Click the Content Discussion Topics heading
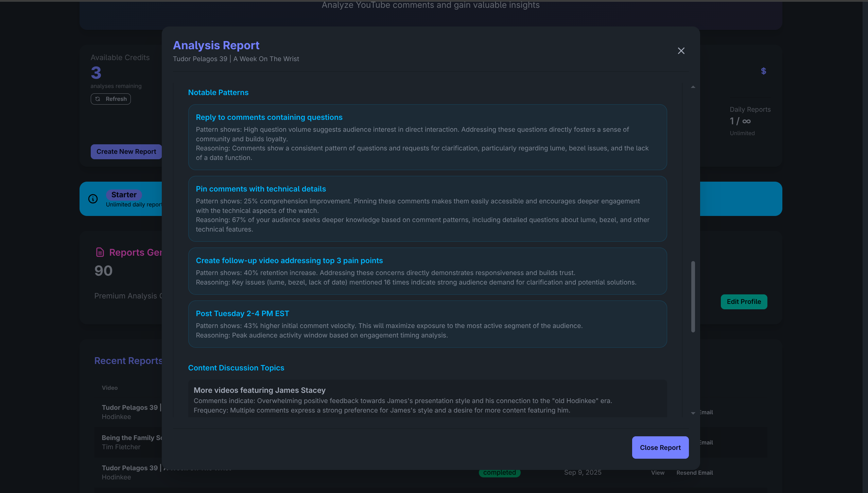Image resolution: width=868 pixels, height=493 pixels. 236,368
